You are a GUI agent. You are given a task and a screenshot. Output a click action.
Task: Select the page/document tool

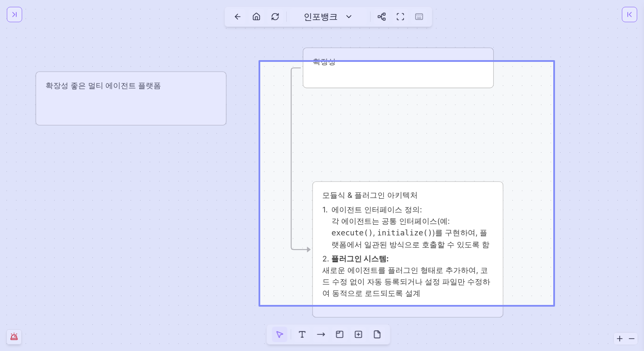[x=377, y=334]
